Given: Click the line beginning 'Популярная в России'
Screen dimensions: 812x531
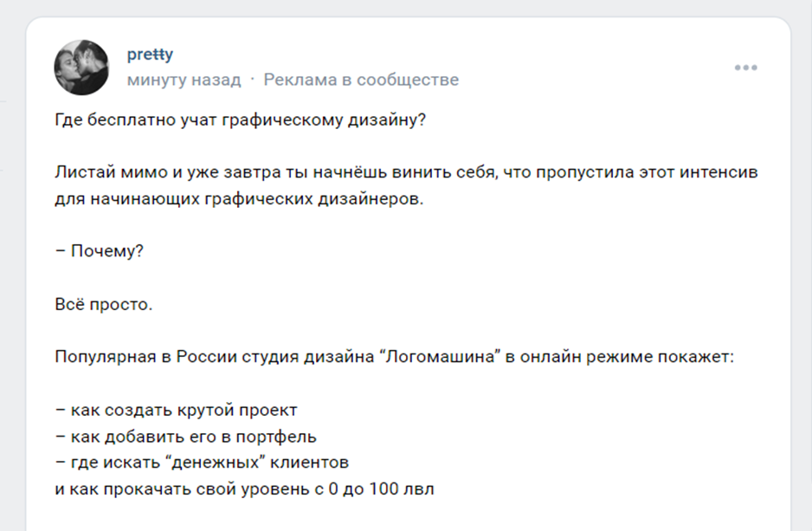Looking at the screenshot, I should 394,357.
